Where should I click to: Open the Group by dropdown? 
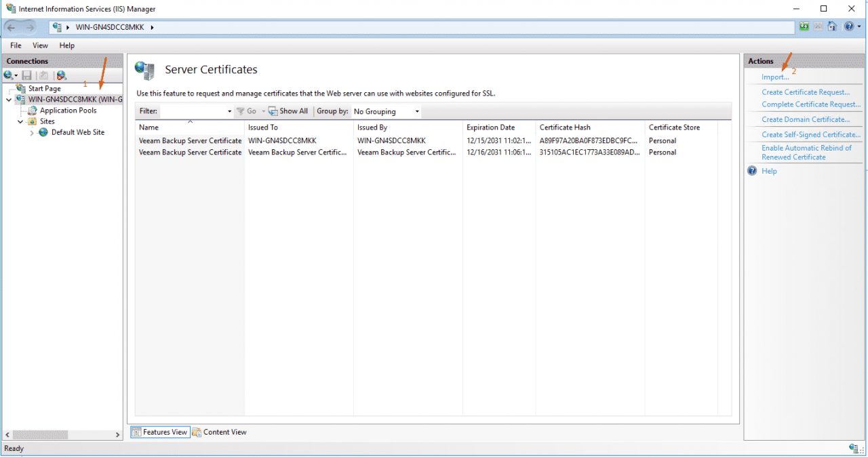(387, 111)
